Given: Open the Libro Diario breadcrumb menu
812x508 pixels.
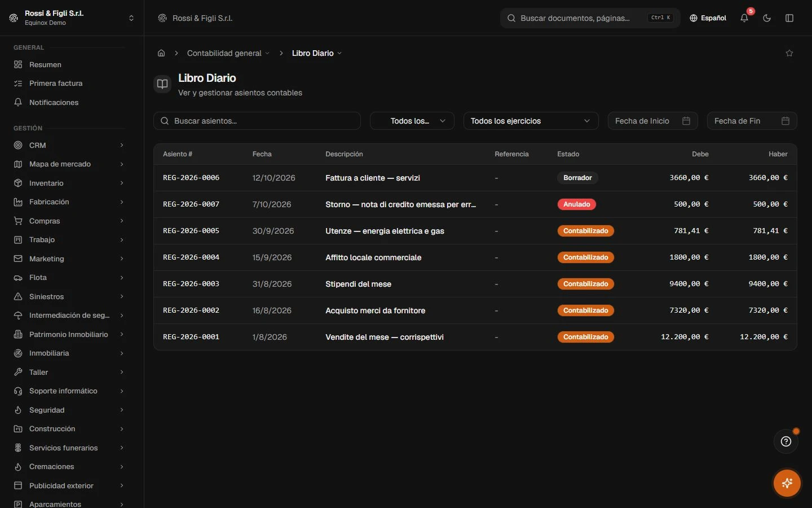Looking at the screenshot, I should [317, 53].
